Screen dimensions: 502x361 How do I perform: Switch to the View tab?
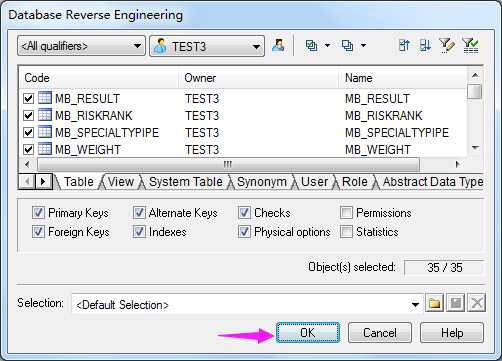(121, 182)
